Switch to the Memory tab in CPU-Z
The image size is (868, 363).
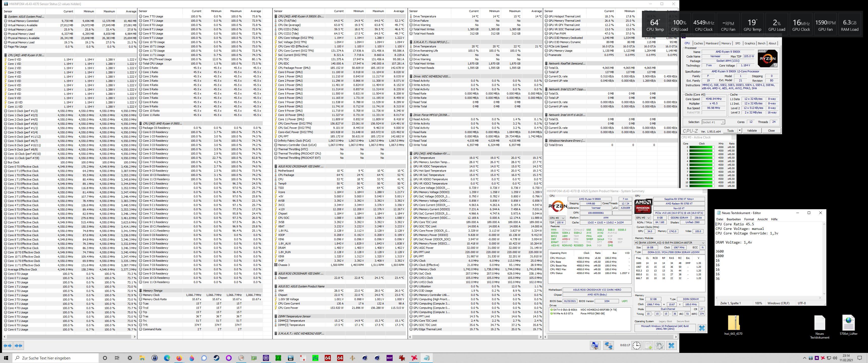click(x=726, y=43)
